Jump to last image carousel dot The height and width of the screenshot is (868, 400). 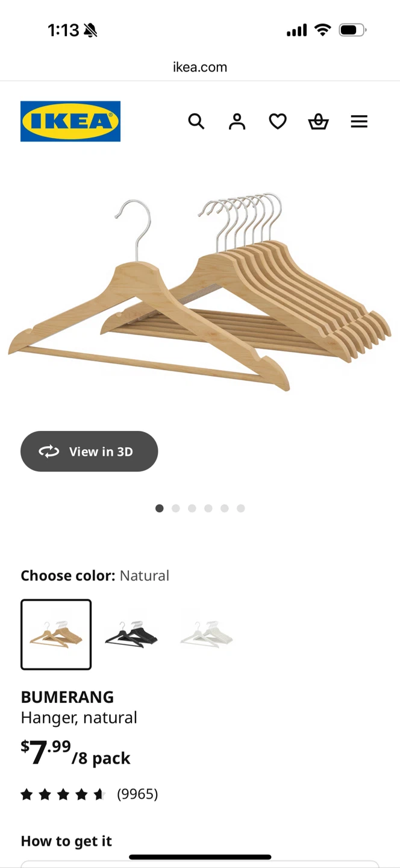pyautogui.click(x=241, y=509)
